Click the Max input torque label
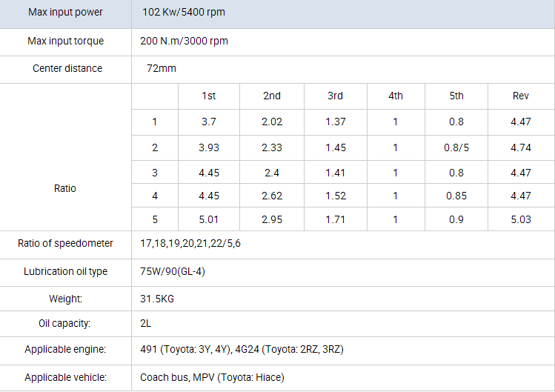Viewport: 555px width, 392px height. 65,41
